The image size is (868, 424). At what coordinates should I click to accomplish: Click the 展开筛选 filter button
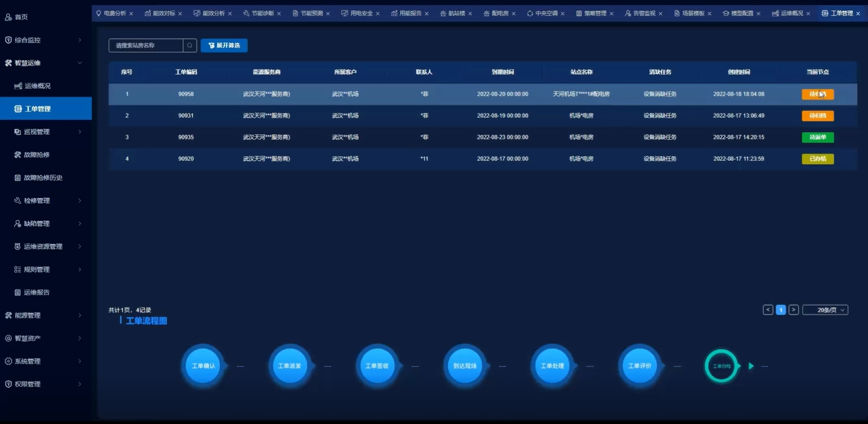pyautogui.click(x=224, y=45)
